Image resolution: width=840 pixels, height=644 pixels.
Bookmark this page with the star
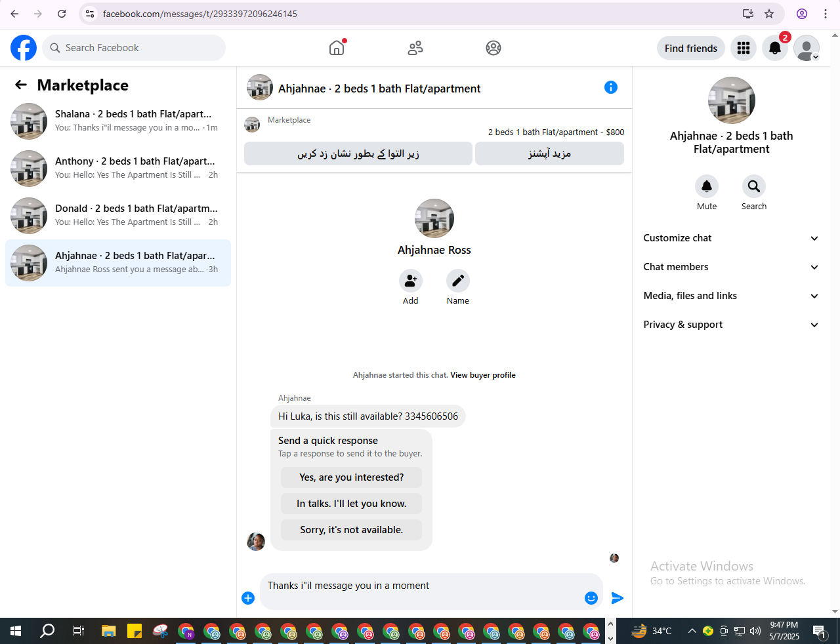tap(769, 14)
